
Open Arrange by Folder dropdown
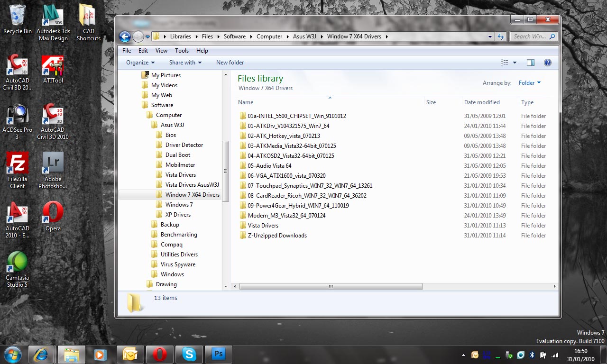coord(530,83)
